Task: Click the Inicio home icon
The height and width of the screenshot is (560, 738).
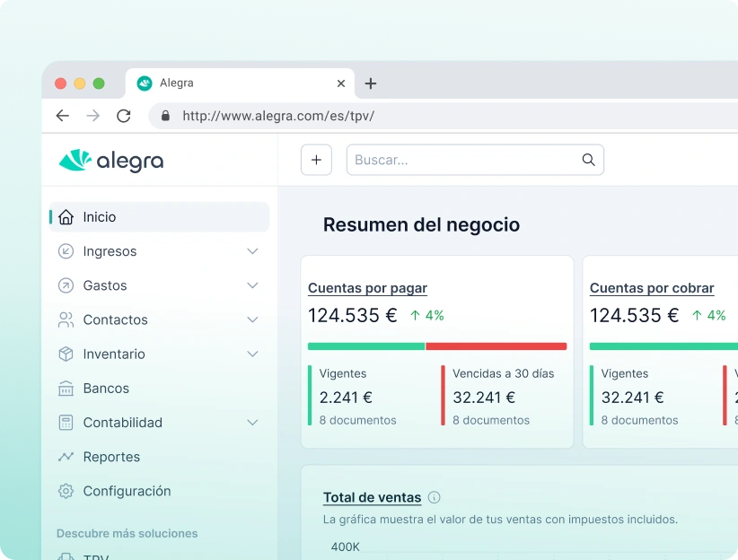Action: coord(66,217)
